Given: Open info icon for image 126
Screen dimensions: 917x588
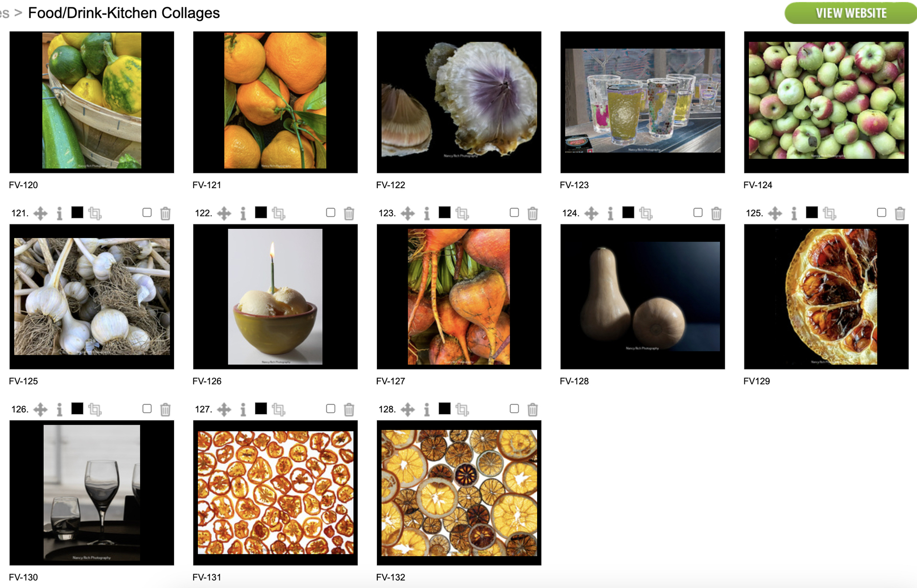Looking at the screenshot, I should pyautogui.click(x=59, y=409).
